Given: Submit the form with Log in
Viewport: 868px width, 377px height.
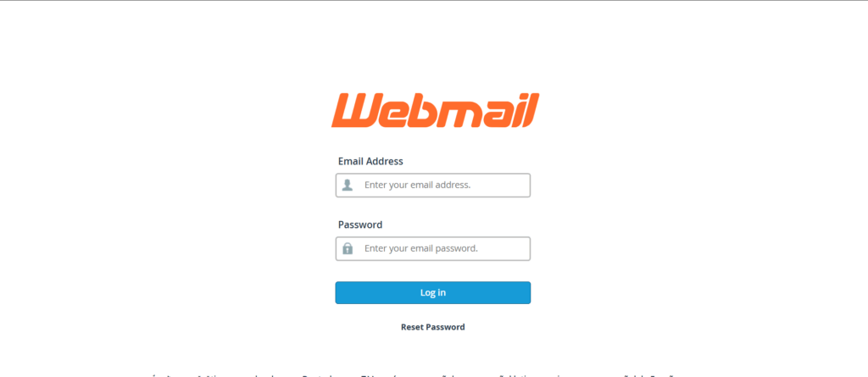Looking at the screenshot, I should [433, 293].
